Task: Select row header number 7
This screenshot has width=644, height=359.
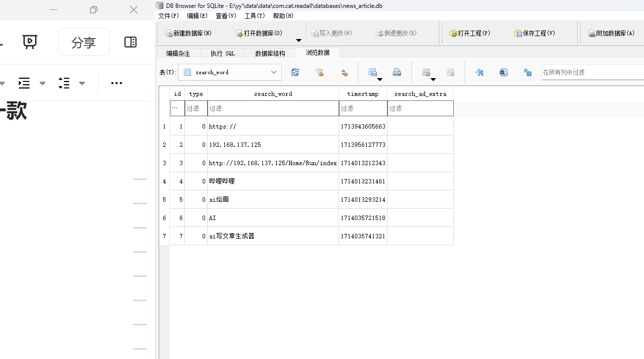Action: pyautogui.click(x=165, y=236)
